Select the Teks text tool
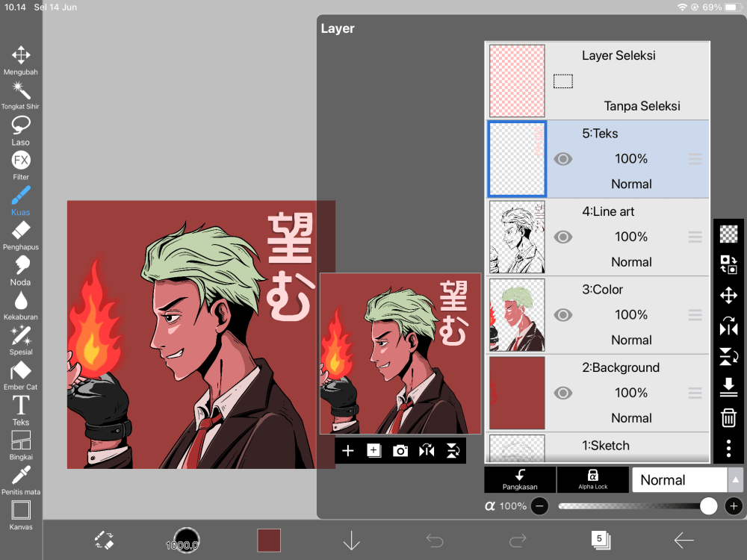747x560 pixels. pyautogui.click(x=20, y=411)
